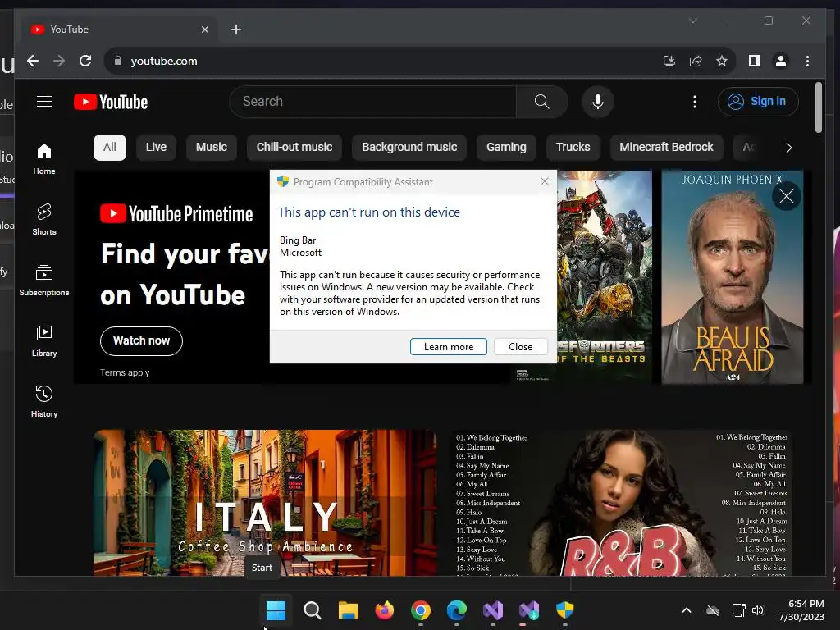Select the Background music chip

pos(409,148)
